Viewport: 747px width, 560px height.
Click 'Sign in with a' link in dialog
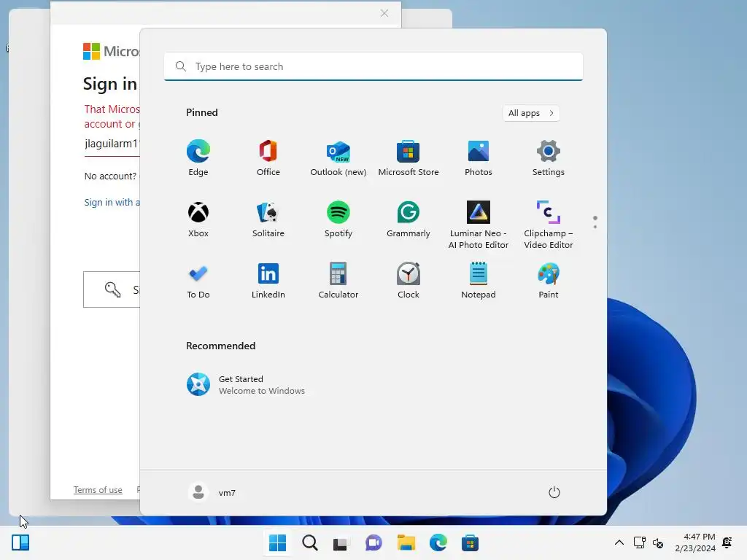tap(112, 202)
